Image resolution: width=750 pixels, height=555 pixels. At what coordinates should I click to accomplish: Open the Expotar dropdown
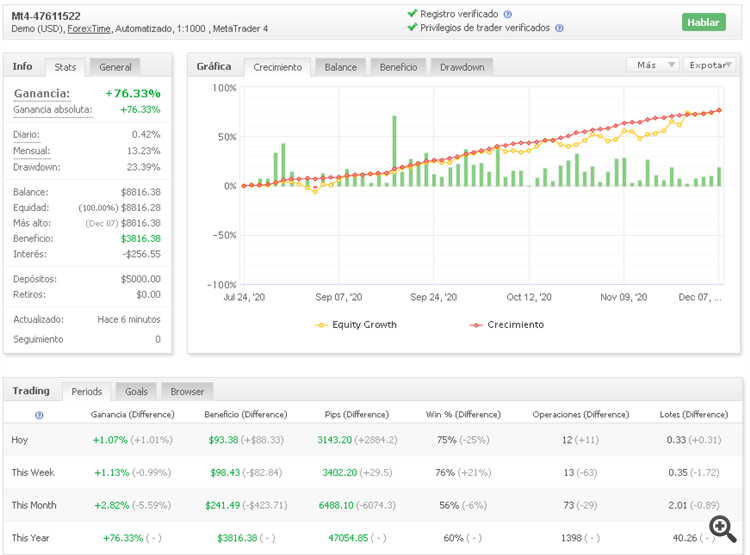[x=710, y=65]
